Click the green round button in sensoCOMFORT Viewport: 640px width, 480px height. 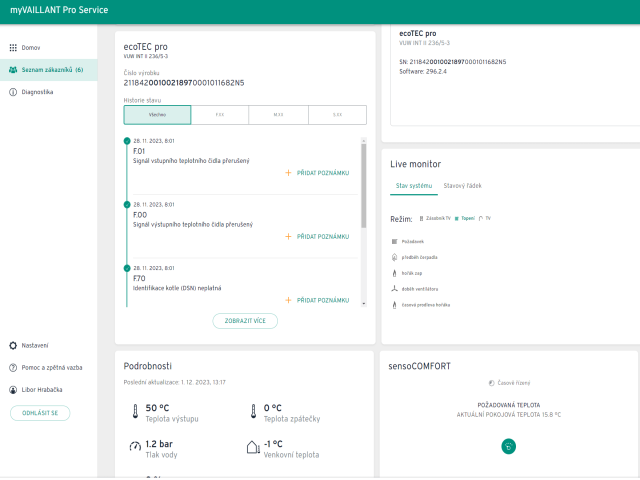[509, 446]
